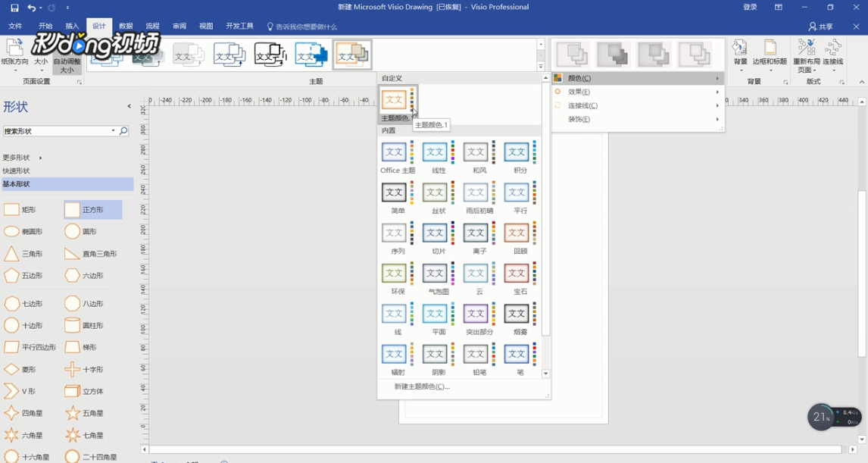This screenshot has width=868, height=463.
Task: Open the 快速形状 quick shapes stencil
Action: (x=16, y=170)
